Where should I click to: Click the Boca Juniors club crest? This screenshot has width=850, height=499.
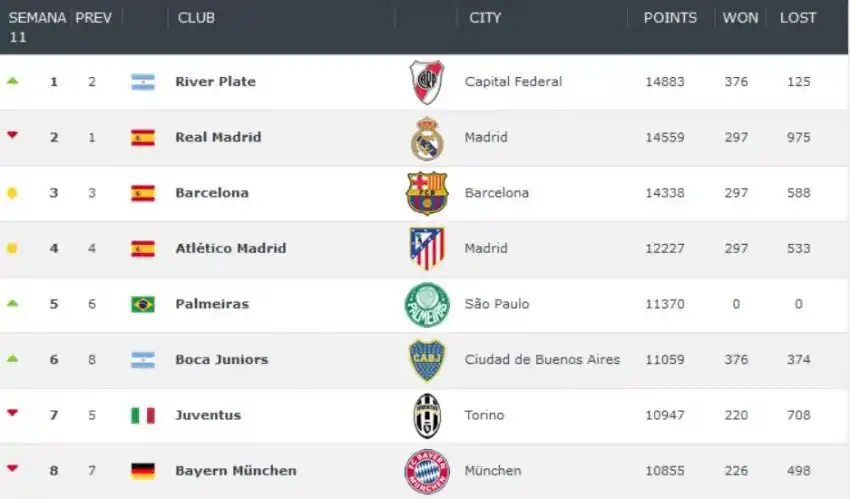427,360
